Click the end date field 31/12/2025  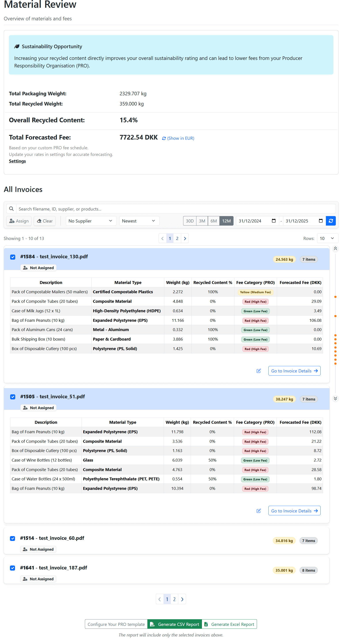pyautogui.click(x=304, y=221)
